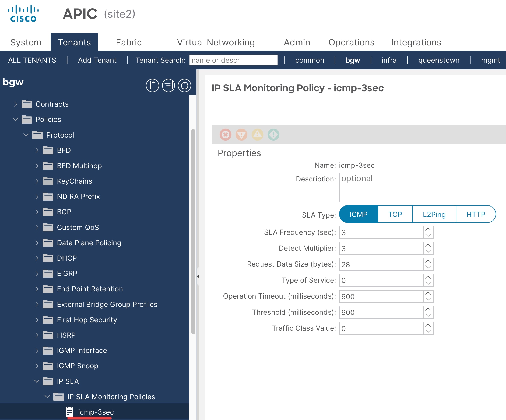Increase the Threshold milliseconds value
Viewport: 506px width, 420px height.
coord(428,309)
